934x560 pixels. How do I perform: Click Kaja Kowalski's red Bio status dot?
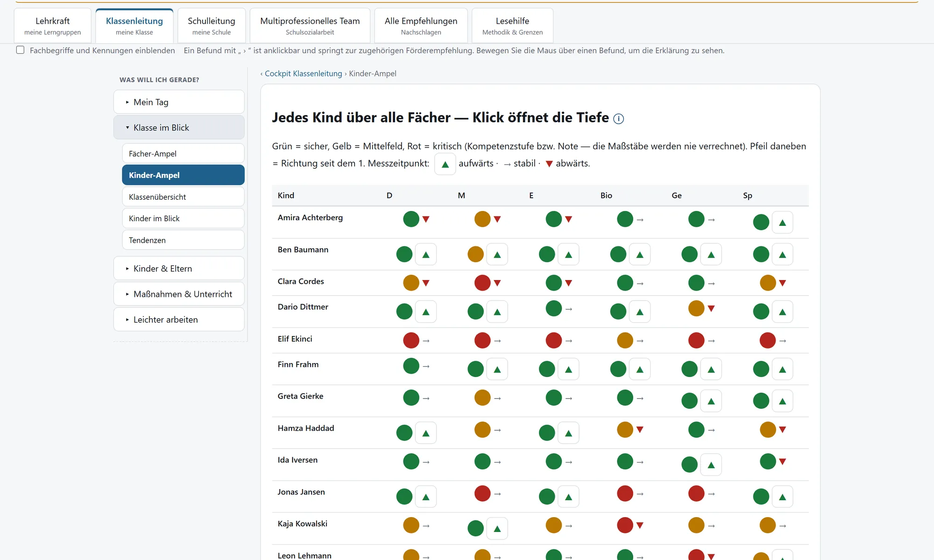click(x=625, y=525)
